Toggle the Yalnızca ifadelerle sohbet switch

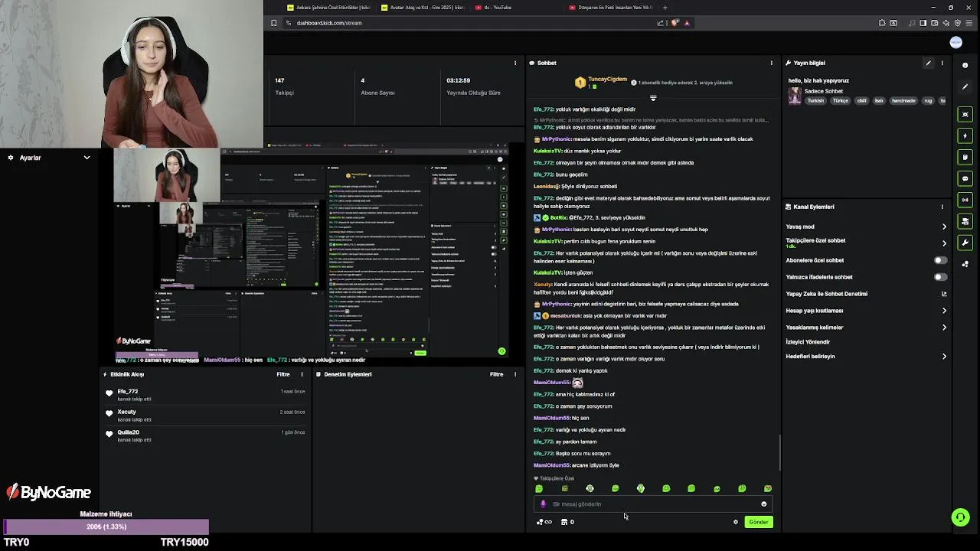tap(940, 277)
